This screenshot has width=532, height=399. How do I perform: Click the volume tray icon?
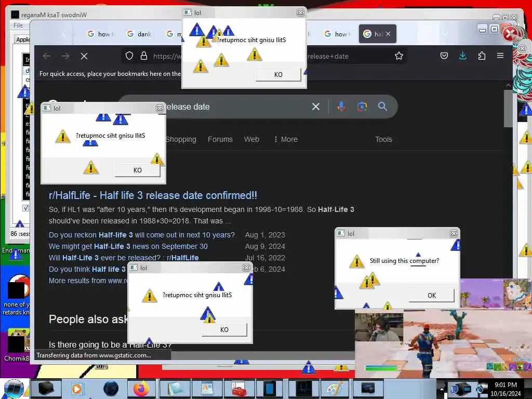481,389
